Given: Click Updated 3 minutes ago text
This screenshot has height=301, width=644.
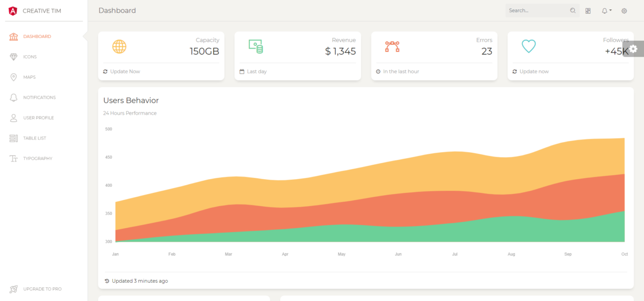Looking at the screenshot, I should (x=140, y=281).
